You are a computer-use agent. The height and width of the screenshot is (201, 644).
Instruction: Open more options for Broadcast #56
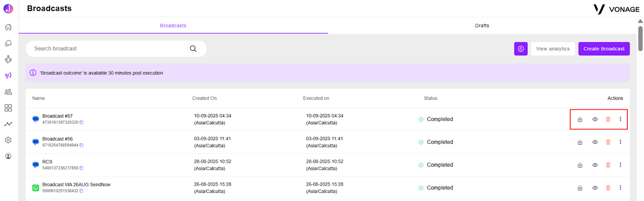tap(620, 142)
